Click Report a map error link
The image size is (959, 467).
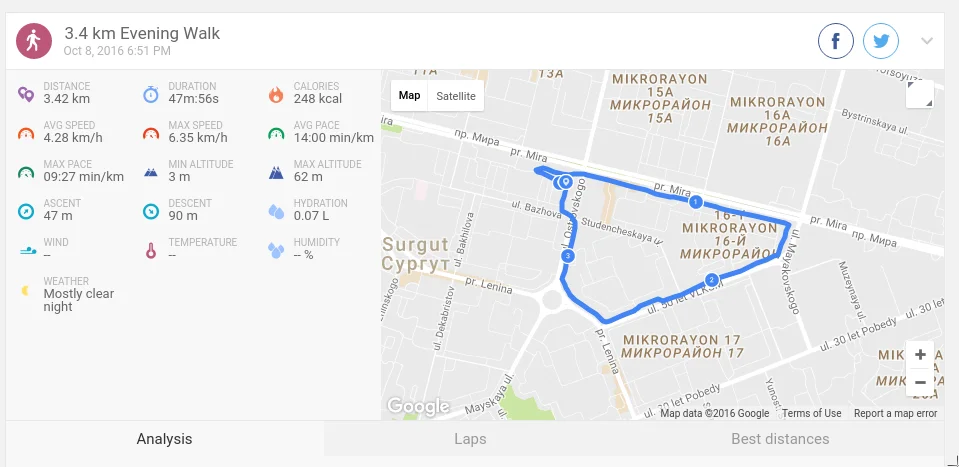click(895, 413)
